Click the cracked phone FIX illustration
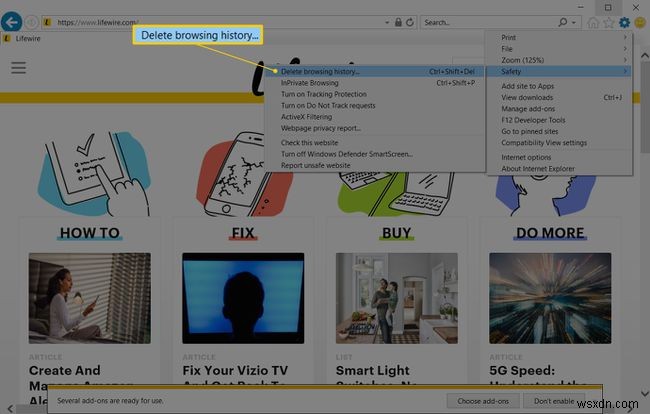 coord(245,174)
